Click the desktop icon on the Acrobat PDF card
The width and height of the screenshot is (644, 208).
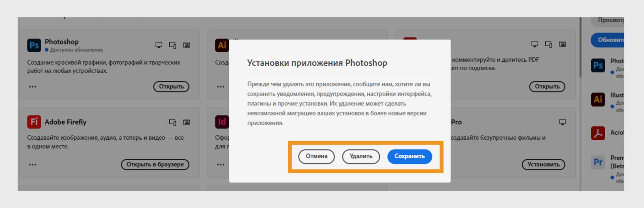click(535, 44)
